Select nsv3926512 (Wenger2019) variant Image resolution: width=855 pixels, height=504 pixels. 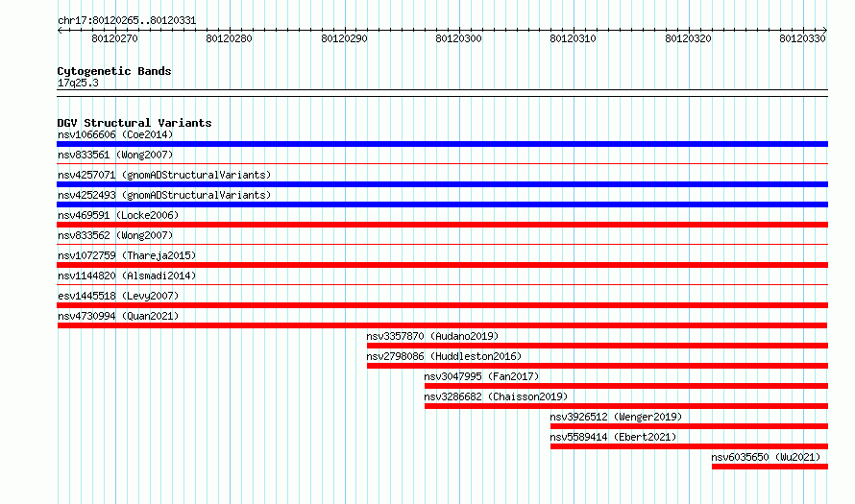pos(616,417)
